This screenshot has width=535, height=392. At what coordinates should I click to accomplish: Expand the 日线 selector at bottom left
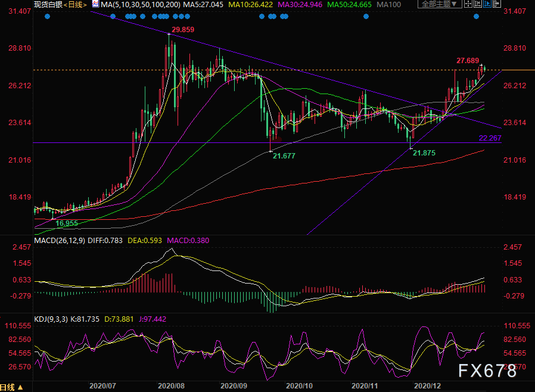(12, 388)
